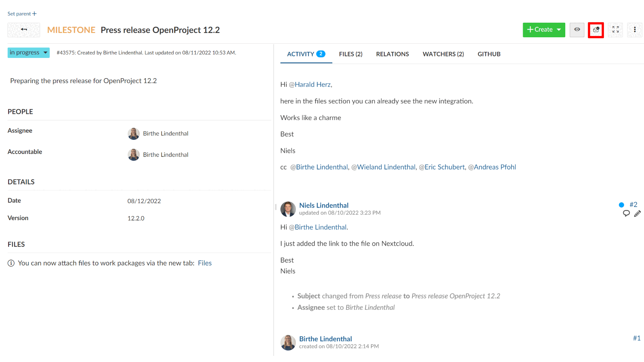Image resolution: width=644 pixels, height=362 pixels.
Task: Open the Watchers (2) tab
Action: (x=443, y=54)
